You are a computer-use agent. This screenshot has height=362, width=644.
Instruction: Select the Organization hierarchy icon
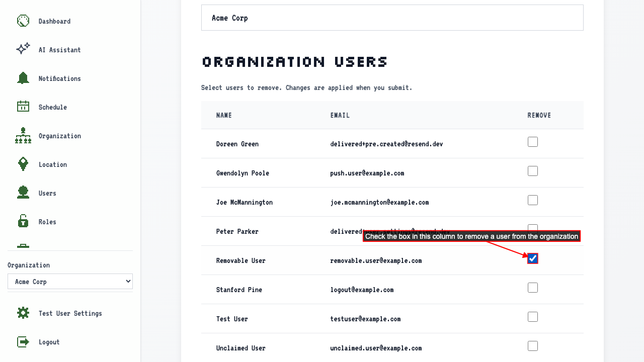[23, 135]
